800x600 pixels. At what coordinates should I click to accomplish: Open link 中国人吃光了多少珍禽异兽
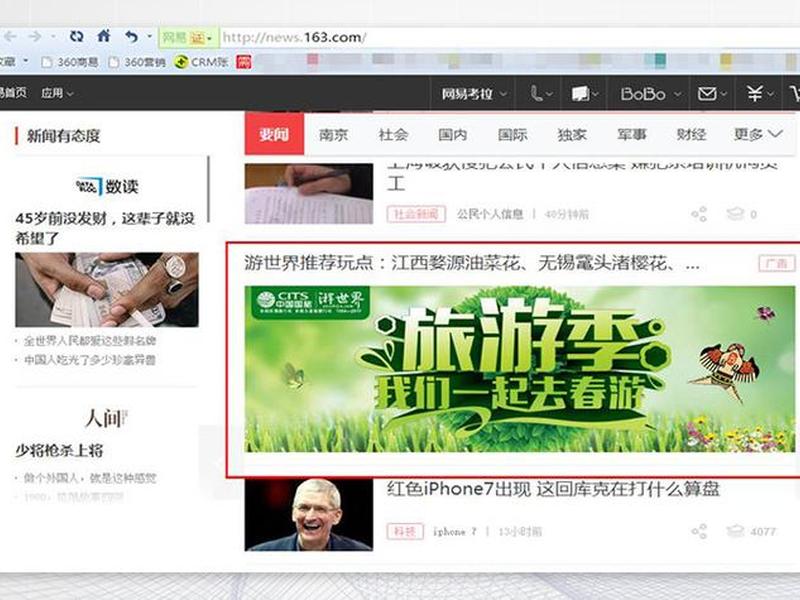pyautogui.click(x=90, y=360)
